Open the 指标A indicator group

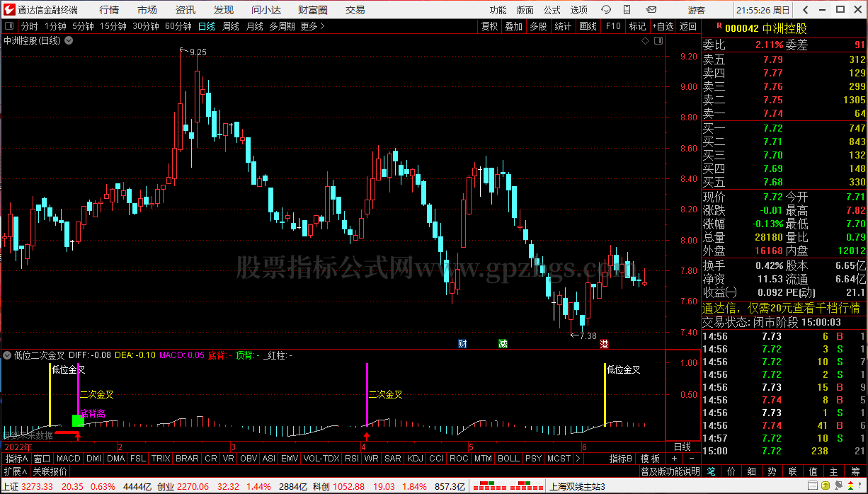pyautogui.click(x=16, y=459)
